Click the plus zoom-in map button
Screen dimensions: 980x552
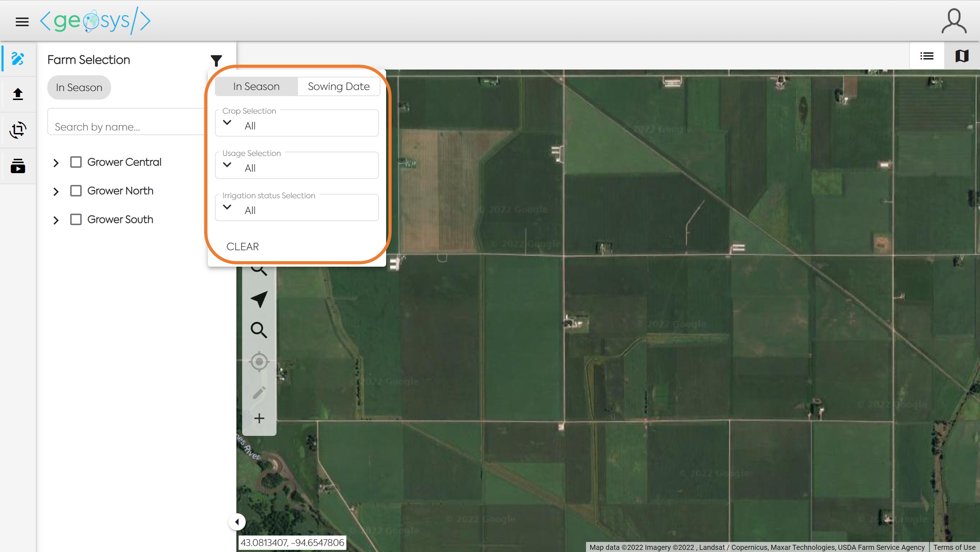259,418
